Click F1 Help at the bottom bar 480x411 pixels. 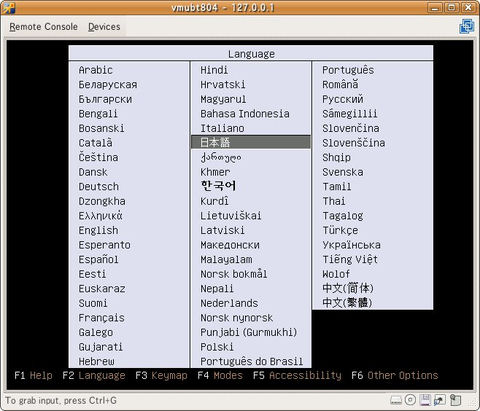33,375
